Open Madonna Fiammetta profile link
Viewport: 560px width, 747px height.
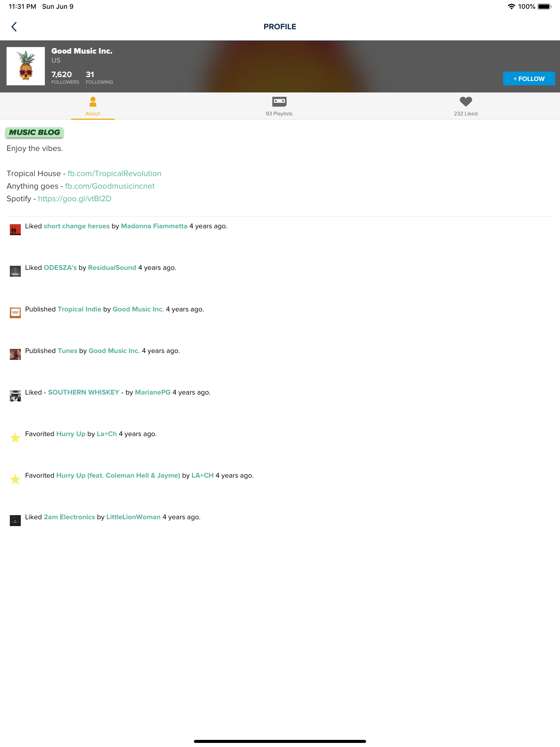click(x=154, y=226)
